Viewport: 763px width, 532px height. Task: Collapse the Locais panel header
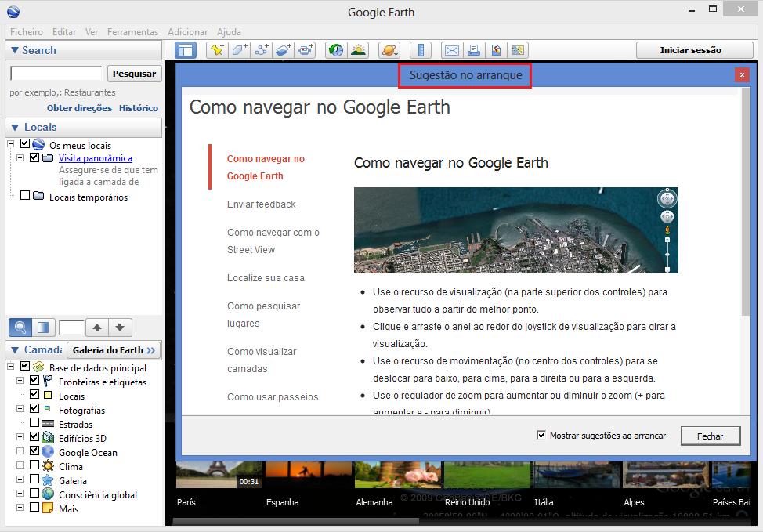tap(15, 127)
